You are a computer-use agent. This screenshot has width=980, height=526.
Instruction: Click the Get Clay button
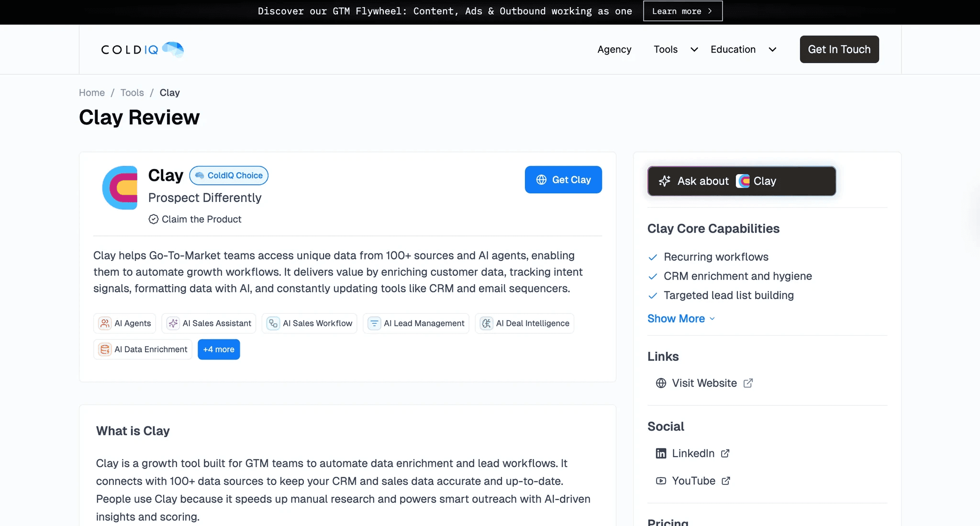(563, 180)
